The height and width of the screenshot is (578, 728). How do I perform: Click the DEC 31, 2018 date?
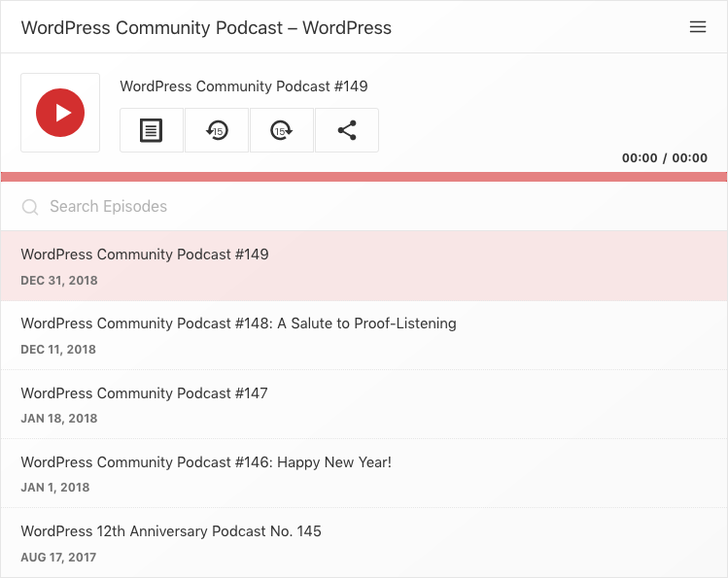[59, 281]
